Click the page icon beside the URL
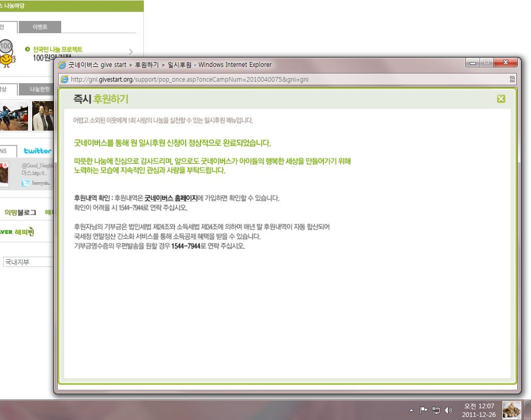 64,79
